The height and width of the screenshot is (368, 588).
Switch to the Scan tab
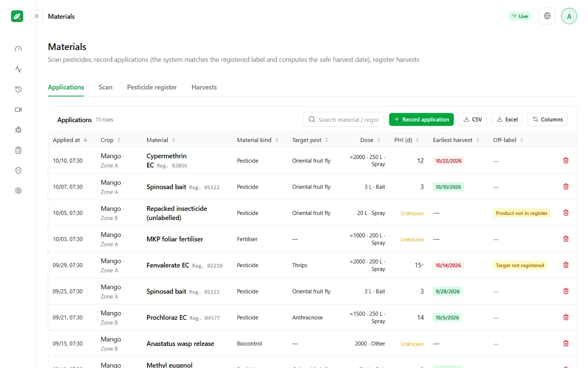click(x=105, y=87)
